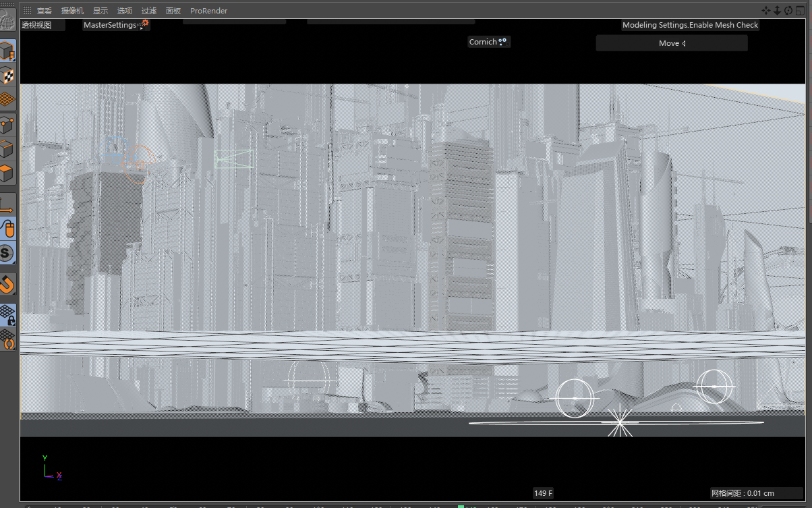Image resolution: width=812 pixels, height=508 pixels.
Task: Open the MasterSettings gear settings
Action: (x=145, y=22)
